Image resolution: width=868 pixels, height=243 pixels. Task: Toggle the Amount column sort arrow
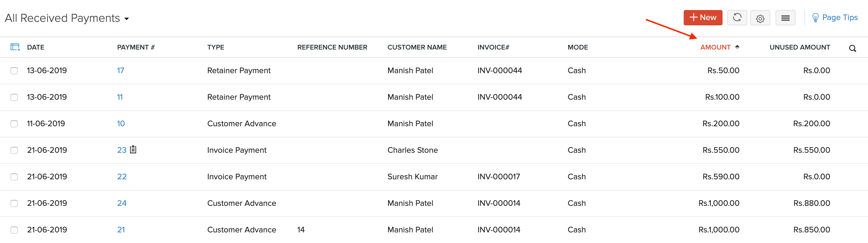[738, 47]
